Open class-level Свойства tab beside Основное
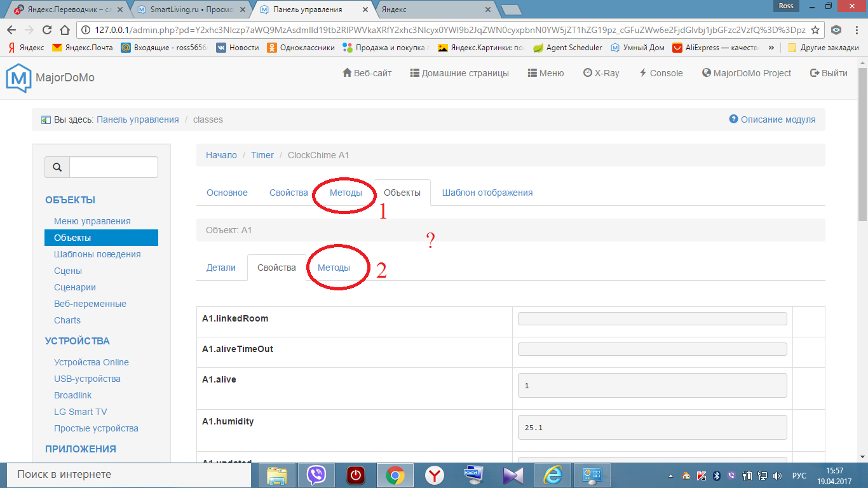868x488 pixels. pyautogui.click(x=288, y=193)
